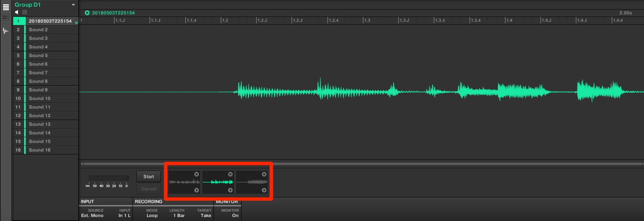Screen dimensions: 644x221
Task: Open the INPUT parameter tab
Action: pos(87,201)
